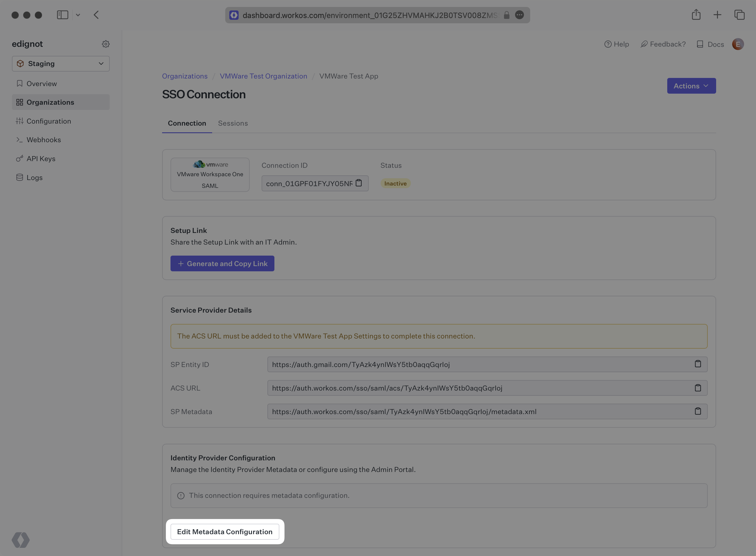Open the Actions dropdown menu
The height and width of the screenshot is (556, 756).
coord(691,86)
